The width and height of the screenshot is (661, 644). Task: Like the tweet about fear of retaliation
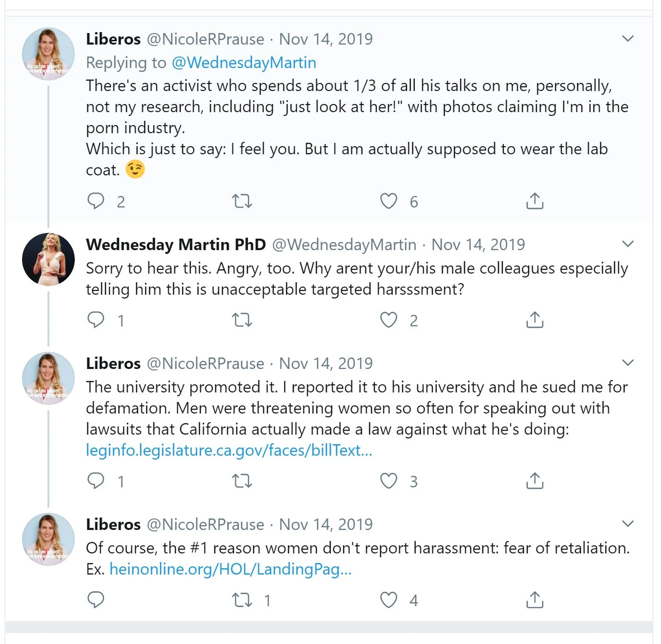389,600
